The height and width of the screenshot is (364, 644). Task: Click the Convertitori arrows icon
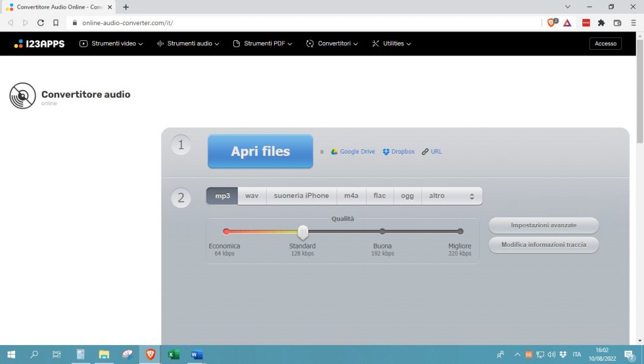tap(309, 43)
